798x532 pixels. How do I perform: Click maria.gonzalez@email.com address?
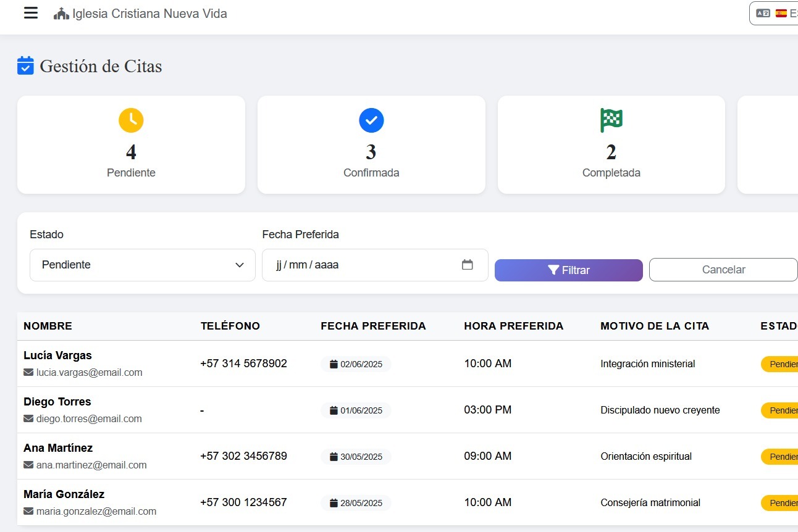tap(96, 512)
